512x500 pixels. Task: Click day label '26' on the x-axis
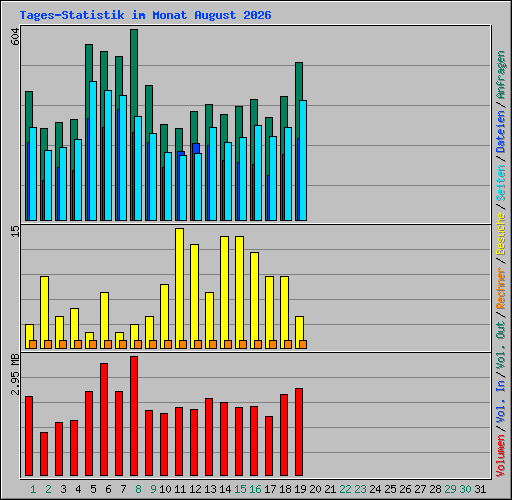coord(405,489)
